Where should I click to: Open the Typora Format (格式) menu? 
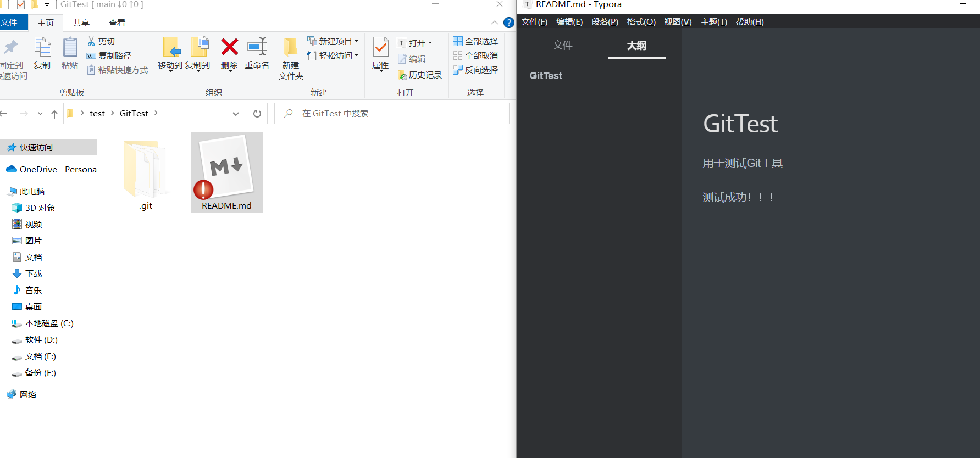(x=641, y=22)
